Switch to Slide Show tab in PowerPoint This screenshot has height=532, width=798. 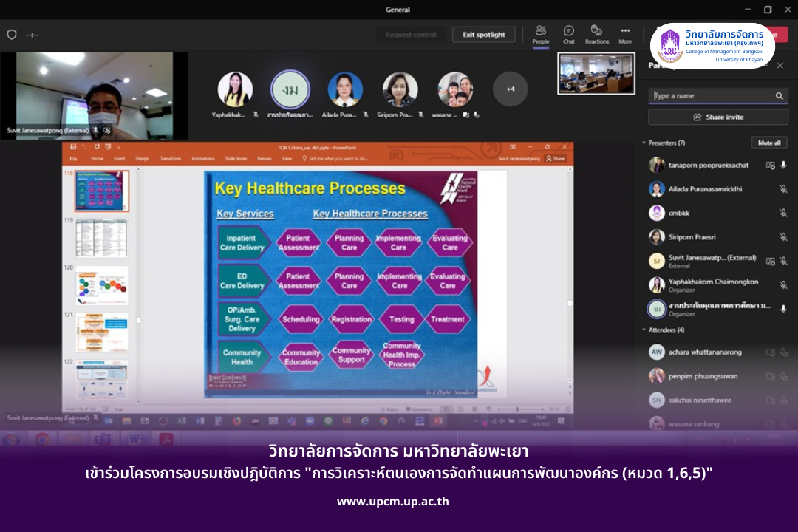[x=236, y=158]
